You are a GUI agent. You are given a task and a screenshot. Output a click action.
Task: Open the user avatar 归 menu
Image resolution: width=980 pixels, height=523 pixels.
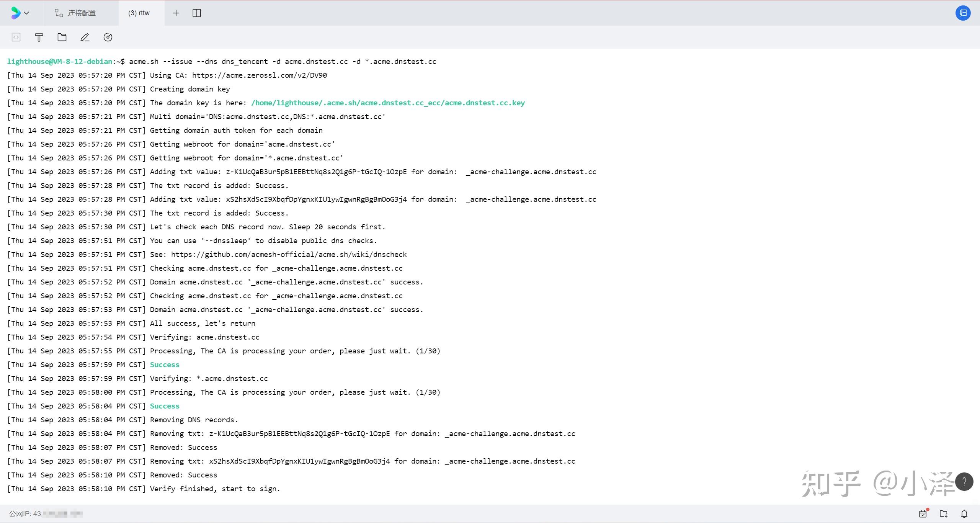coord(963,13)
